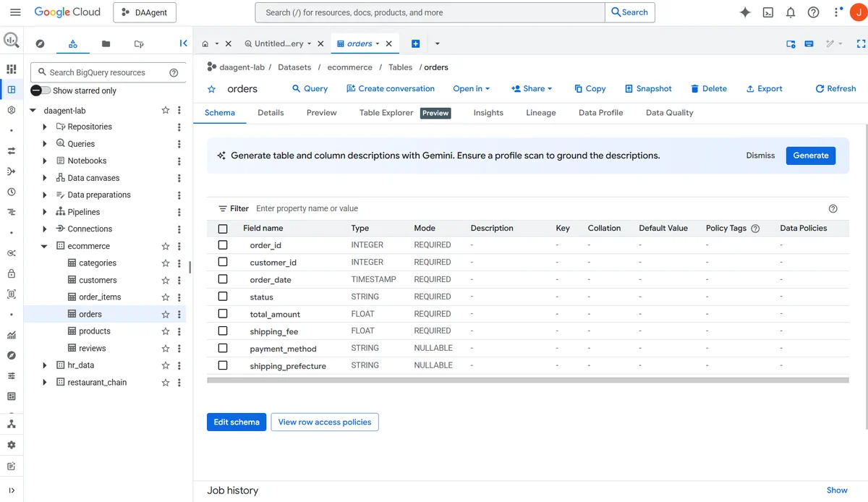This screenshot has width=868, height=502.
Task: Collapse the explorer panel arrow icon
Action: pos(183,43)
